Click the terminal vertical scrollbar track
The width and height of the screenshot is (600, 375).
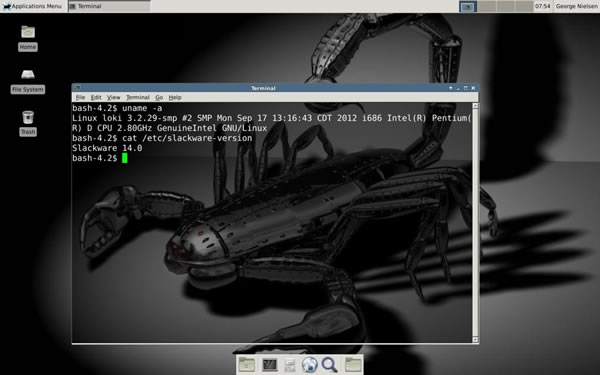click(475, 222)
